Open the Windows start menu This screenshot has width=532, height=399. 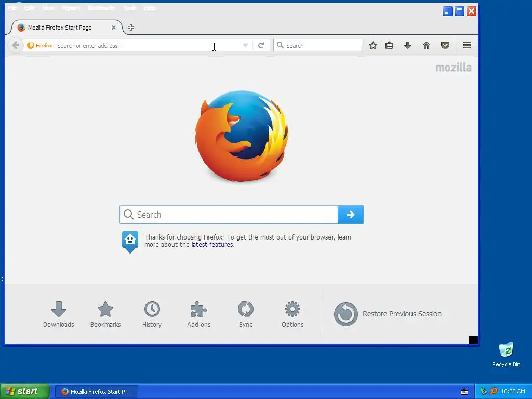[25, 392]
